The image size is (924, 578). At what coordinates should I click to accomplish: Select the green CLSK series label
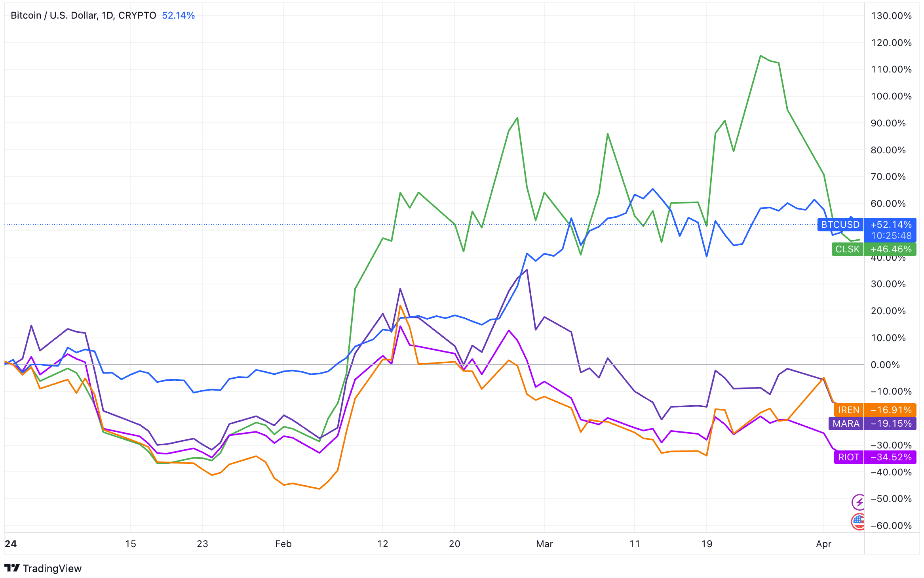point(847,249)
